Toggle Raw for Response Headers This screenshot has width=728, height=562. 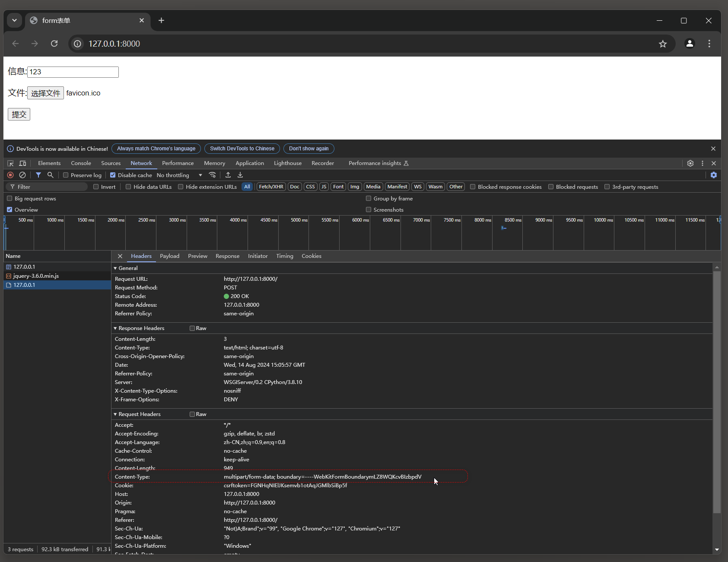192,328
